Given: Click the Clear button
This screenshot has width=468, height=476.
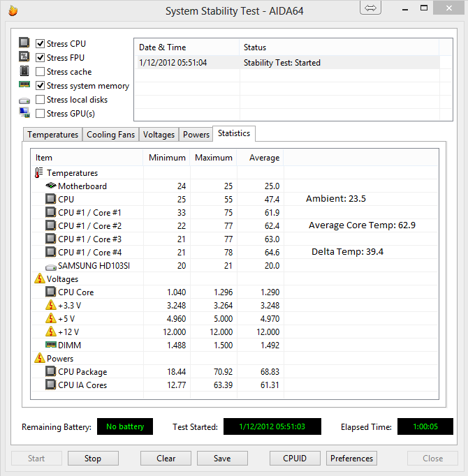Looking at the screenshot, I should [x=166, y=458].
